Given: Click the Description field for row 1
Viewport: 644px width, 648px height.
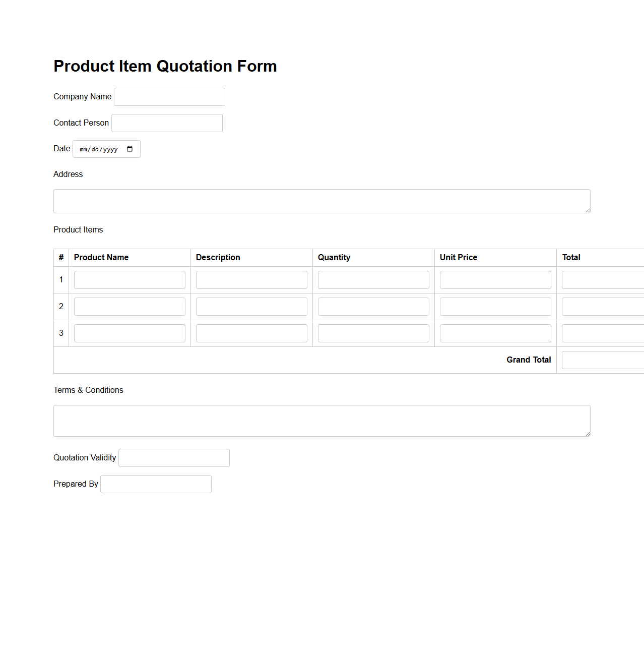Looking at the screenshot, I should click(x=251, y=279).
